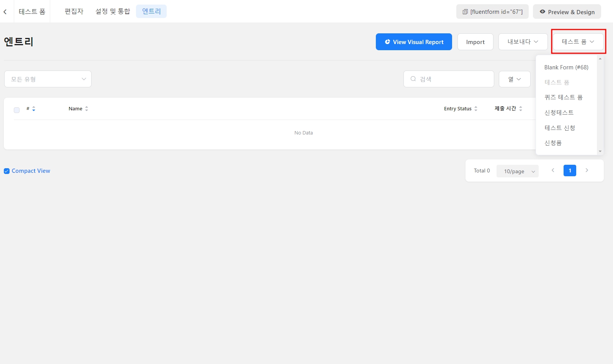Focus the 검색 search field
The width and height of the screenshot is (613, 364).
coord(449,79)
